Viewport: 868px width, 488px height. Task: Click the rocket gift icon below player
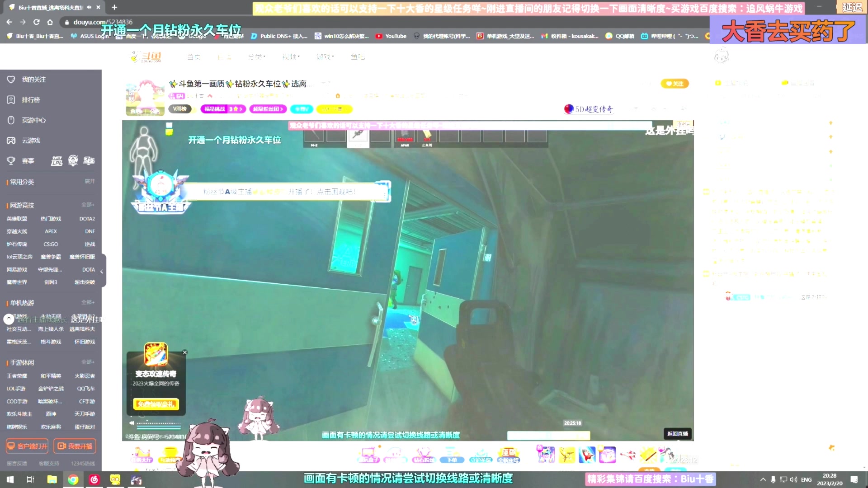[x=587, y=454]
